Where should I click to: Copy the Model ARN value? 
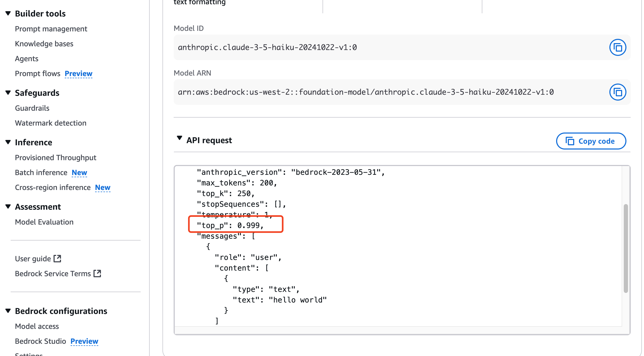pyautogui.click(x=618, y=92)
